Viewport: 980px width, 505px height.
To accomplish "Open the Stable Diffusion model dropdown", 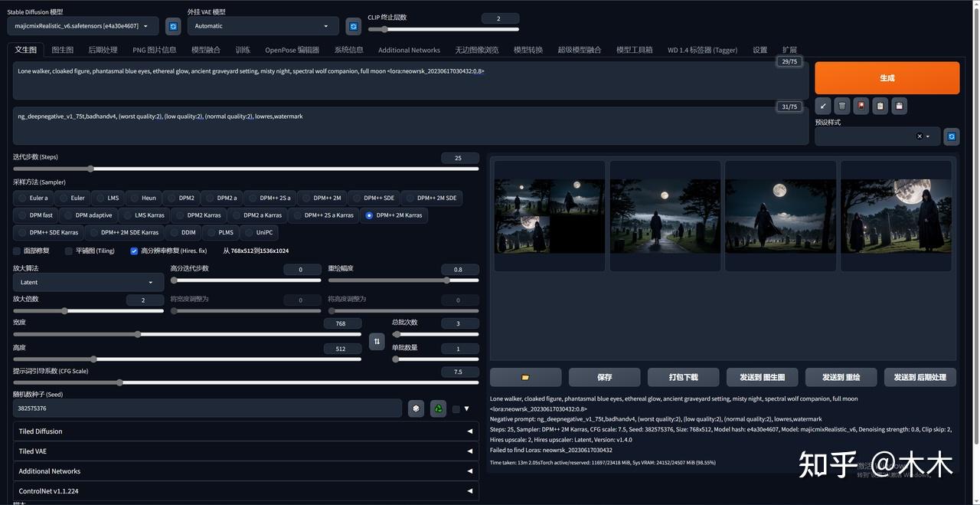I will (83, 26).
